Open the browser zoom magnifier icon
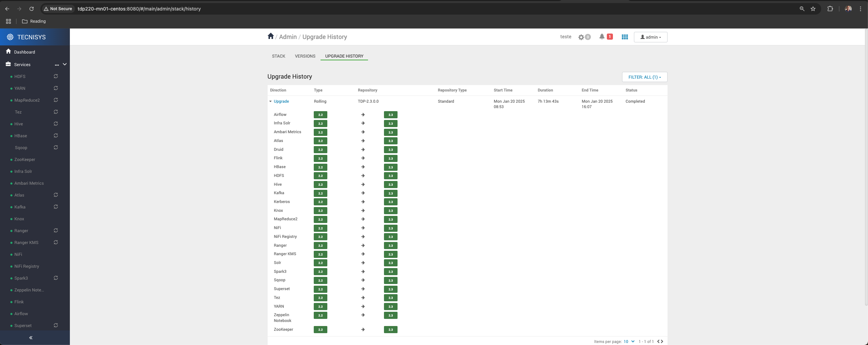The height and width of the screenshot is (345, 868). click(802, 9)
